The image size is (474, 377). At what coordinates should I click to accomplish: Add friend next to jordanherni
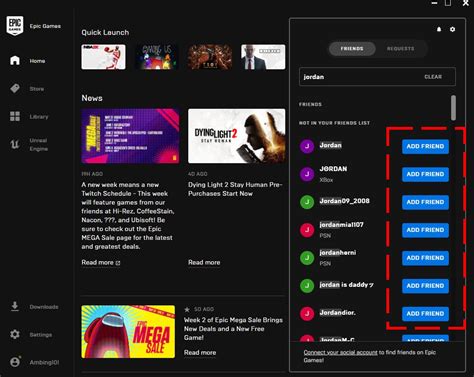[425, 258]
